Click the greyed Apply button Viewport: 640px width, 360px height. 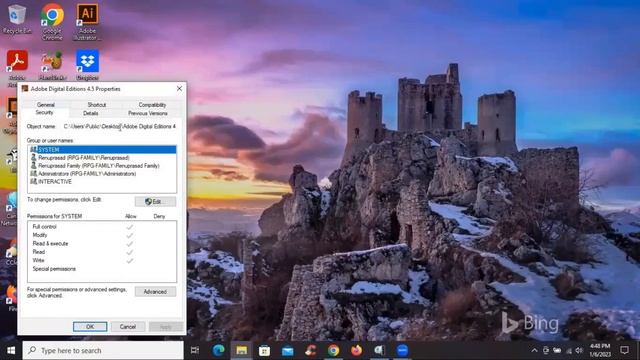point(165,327)
